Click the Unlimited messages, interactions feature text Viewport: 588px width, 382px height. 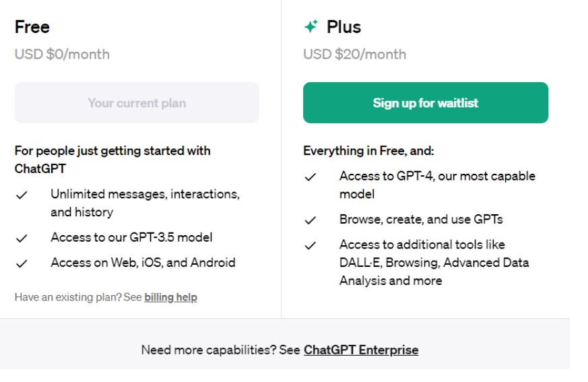(x=145, y=195)
